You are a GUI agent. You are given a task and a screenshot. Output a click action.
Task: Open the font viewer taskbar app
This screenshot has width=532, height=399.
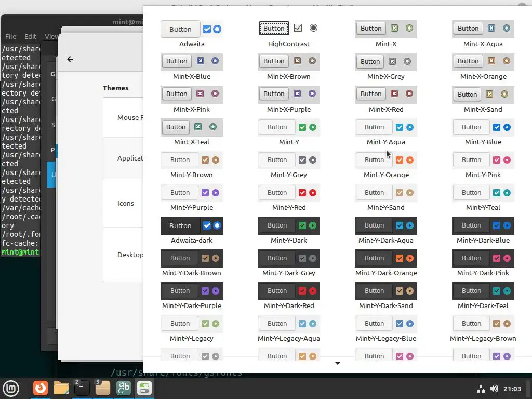124,388
